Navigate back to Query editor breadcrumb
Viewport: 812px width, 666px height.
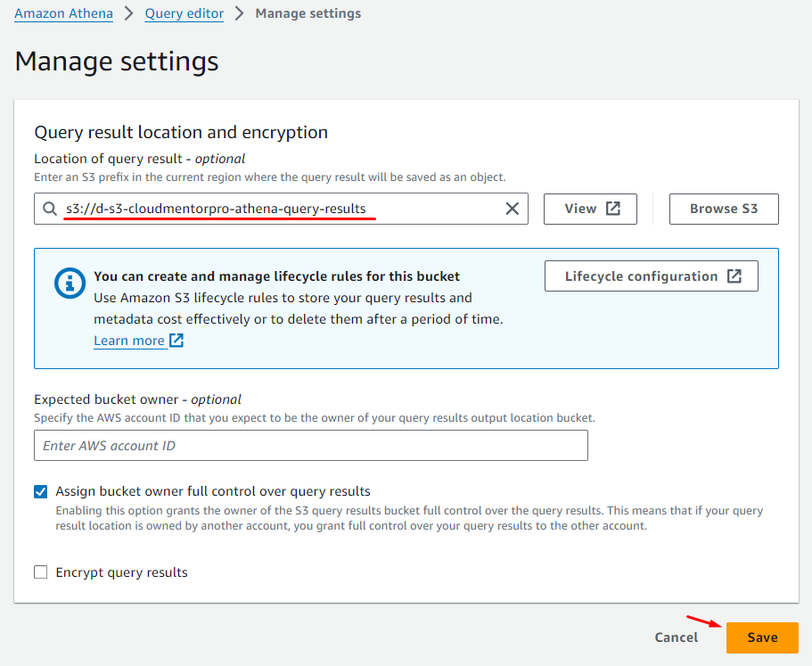[x=184, y=14]
